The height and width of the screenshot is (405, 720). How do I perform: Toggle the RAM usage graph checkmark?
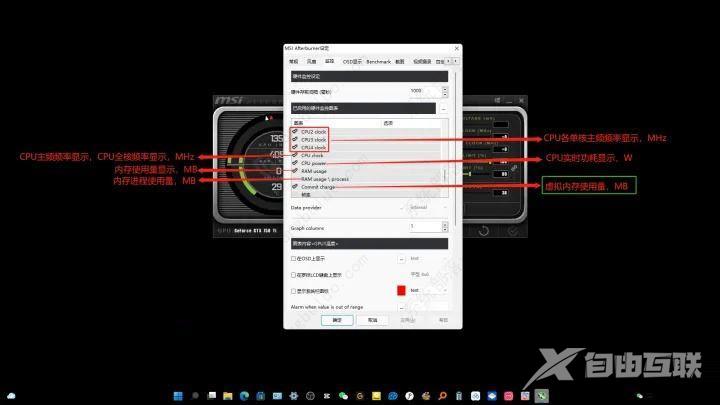295,171
